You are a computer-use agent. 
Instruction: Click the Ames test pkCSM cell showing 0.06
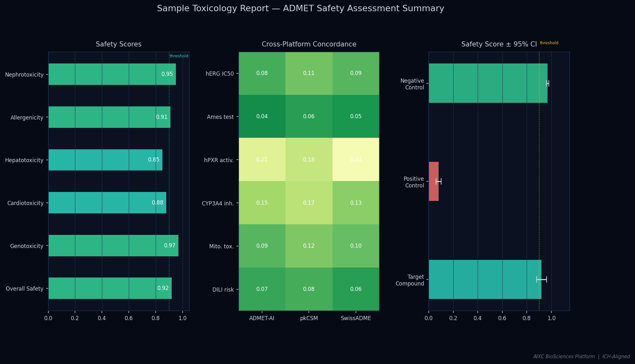309,116
